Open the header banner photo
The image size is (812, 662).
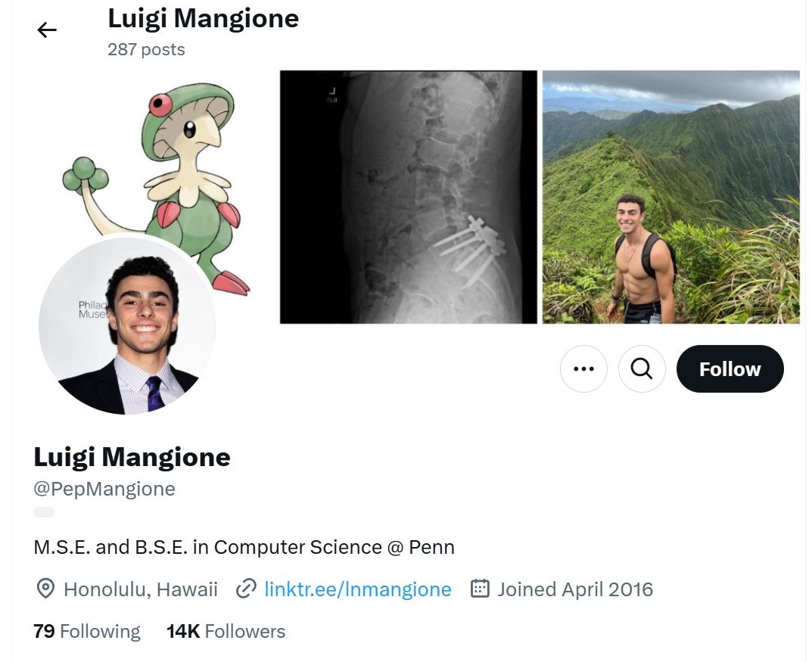click(539, 197)
